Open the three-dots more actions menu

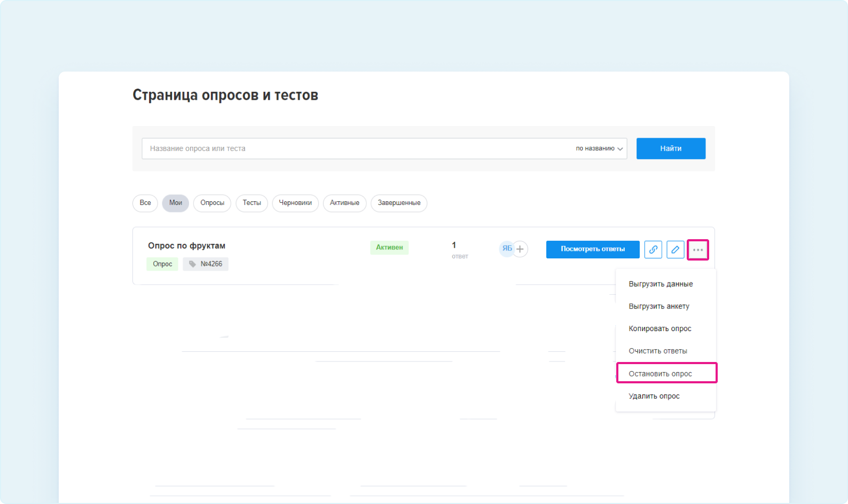698,250
